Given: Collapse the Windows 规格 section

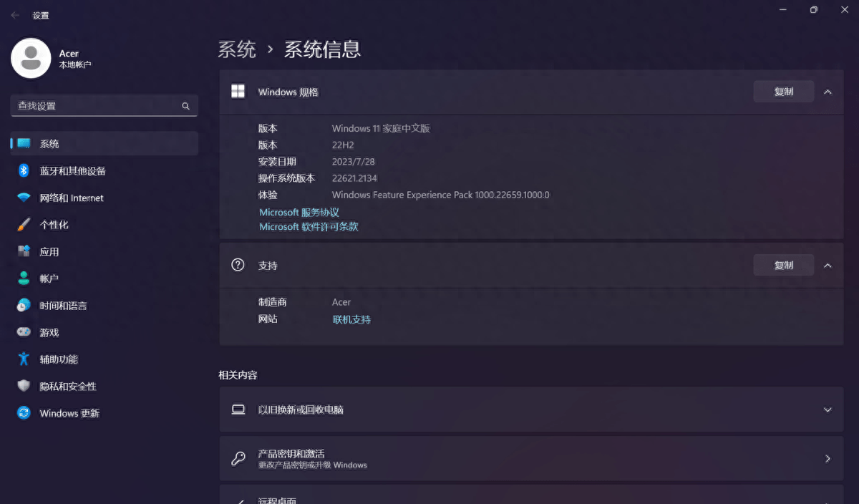Looking at the screenshot, I should click(x=828, y=92).
